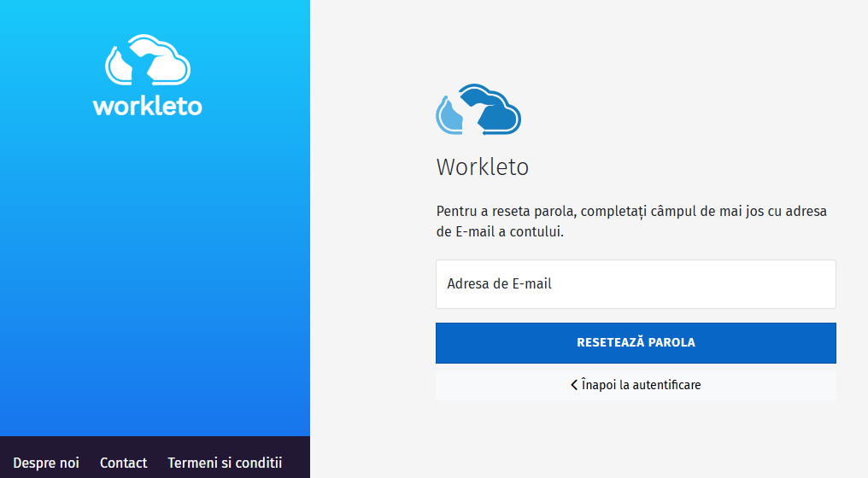
Task: Click the white Workleto logo in sidebar
Action: click(148, 75)
